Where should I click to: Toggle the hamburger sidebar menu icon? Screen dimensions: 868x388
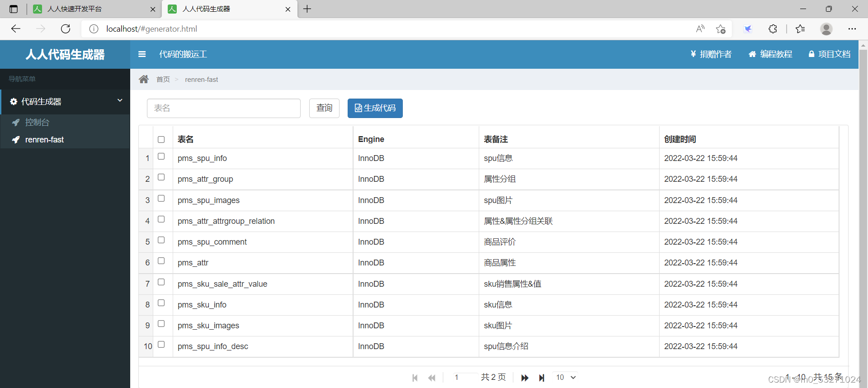tap(142, 54)
